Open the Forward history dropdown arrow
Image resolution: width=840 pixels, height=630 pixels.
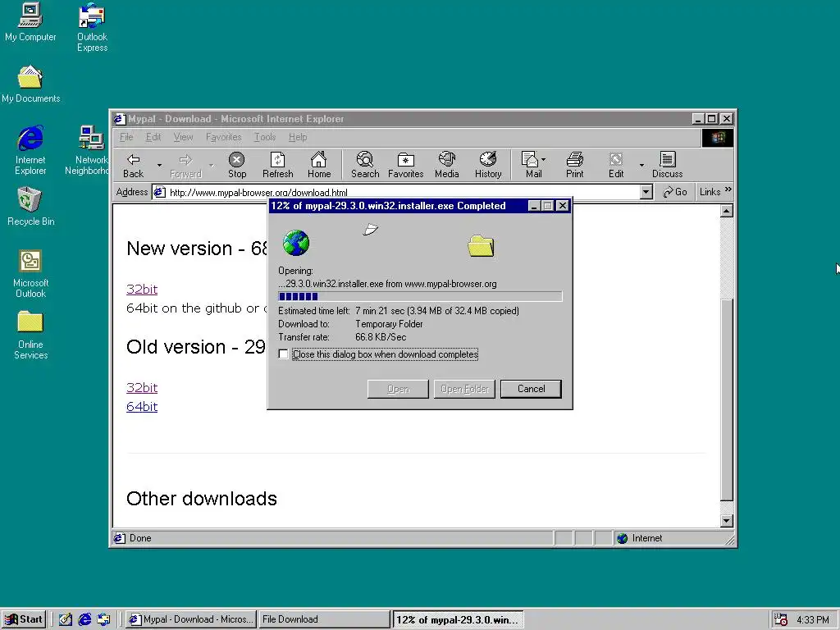point(211,165)
